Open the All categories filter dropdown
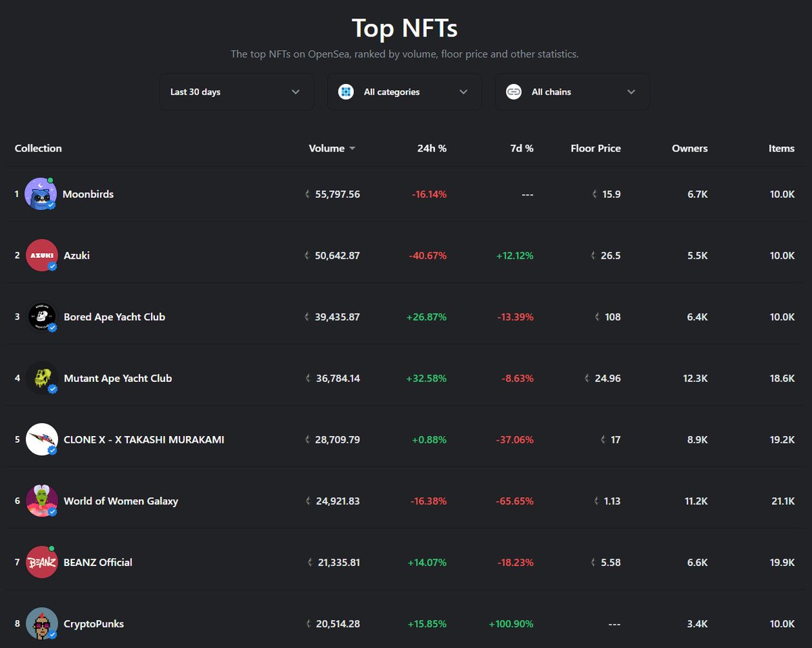 [405, 92]
